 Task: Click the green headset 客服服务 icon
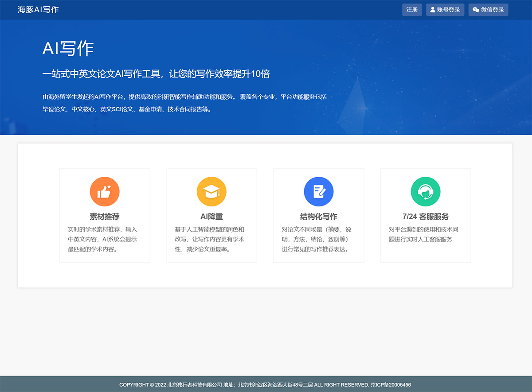point(426,192)
